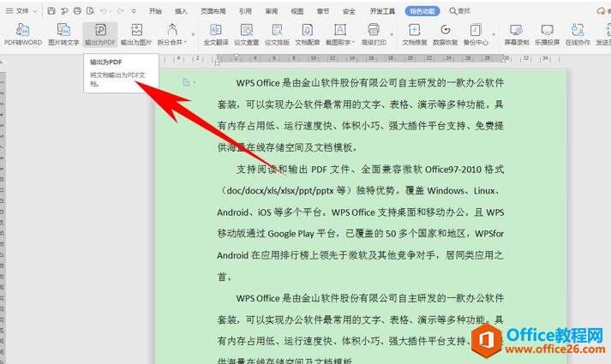Click page options icon beside first paragraph
The width and height of the screenshot is (611, 364).
point(188,82)
